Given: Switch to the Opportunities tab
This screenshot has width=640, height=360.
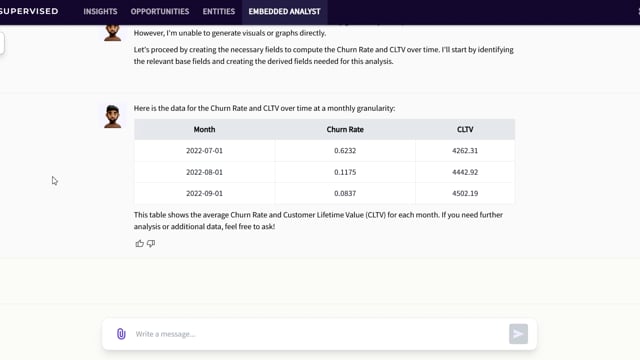Looking at the screenshot, I should point(160,11).
